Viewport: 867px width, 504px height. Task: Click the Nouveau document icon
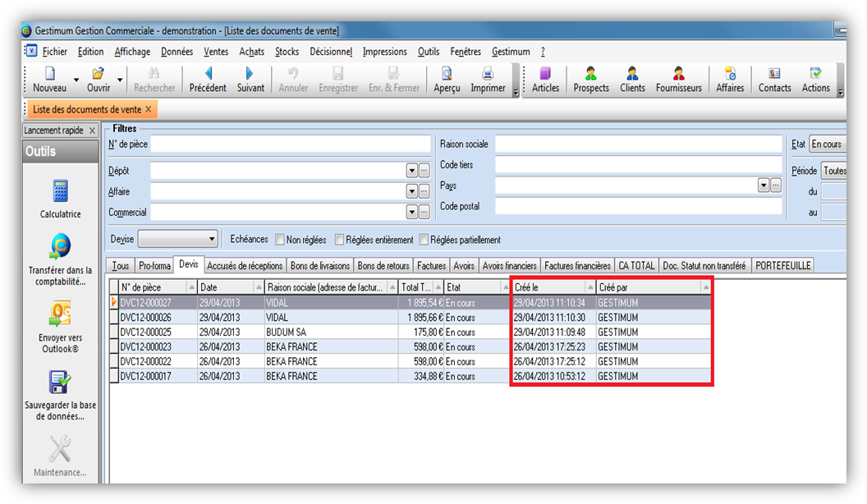(50, 74)
